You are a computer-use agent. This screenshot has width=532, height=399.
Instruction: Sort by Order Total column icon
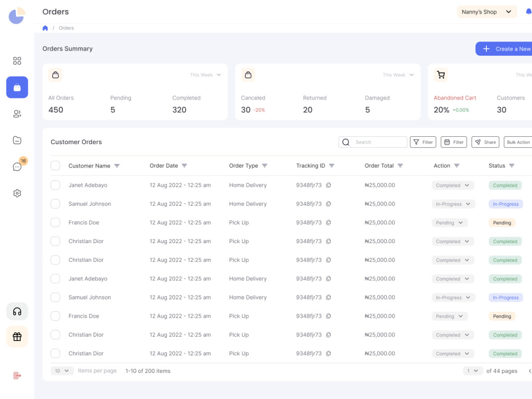coord(401,165)
